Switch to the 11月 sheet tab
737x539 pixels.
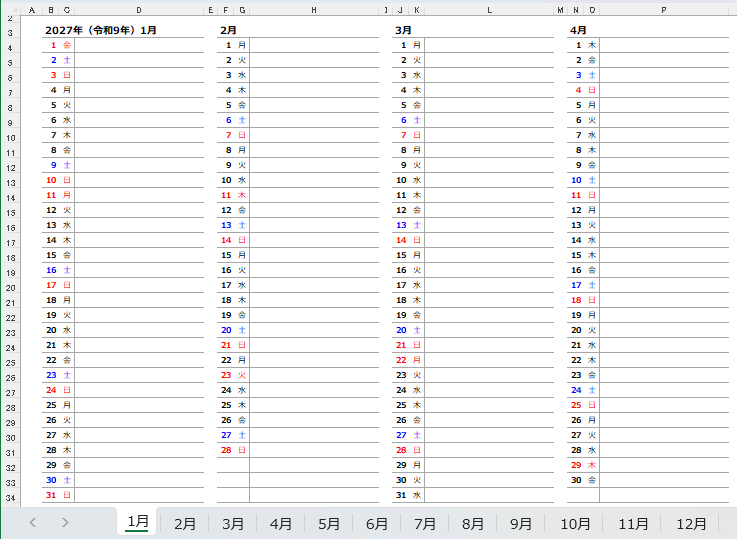[633, 523]
